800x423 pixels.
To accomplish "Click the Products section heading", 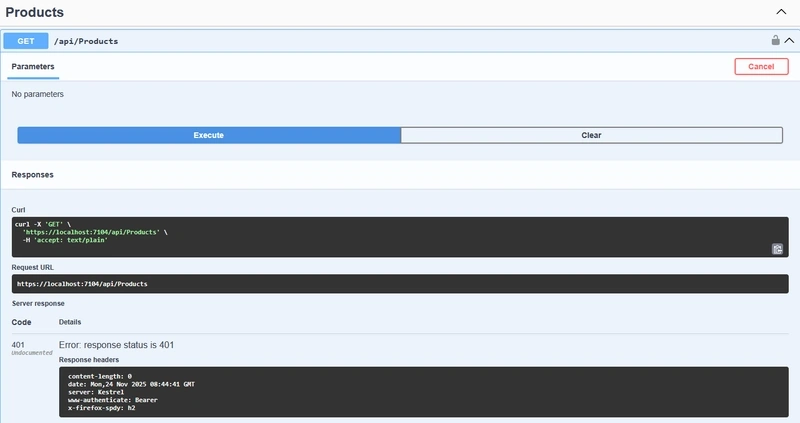I will 35,12.
